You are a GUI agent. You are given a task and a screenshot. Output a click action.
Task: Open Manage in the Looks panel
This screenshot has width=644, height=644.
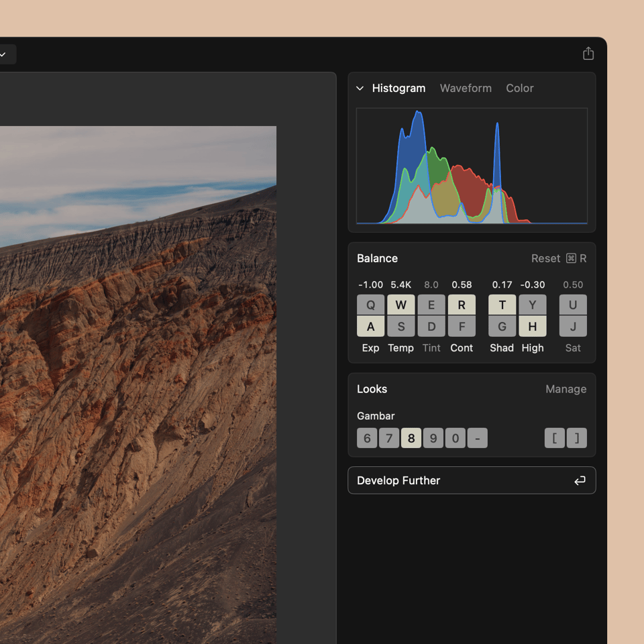[x=566, y=389]
